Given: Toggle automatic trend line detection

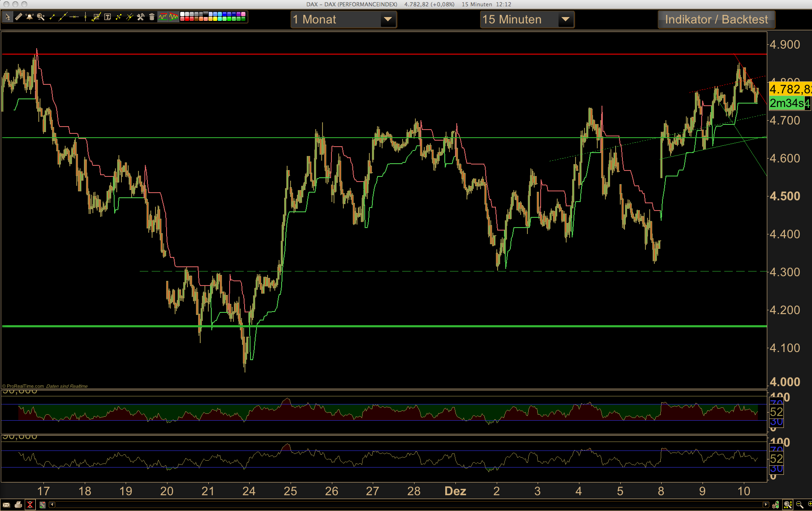Looking at the screenshot, I should point(174,17).
